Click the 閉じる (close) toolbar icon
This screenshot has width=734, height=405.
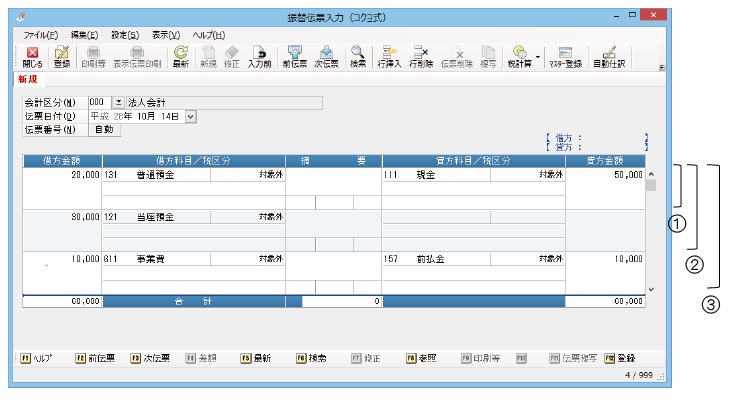click(x=32, y=56)
